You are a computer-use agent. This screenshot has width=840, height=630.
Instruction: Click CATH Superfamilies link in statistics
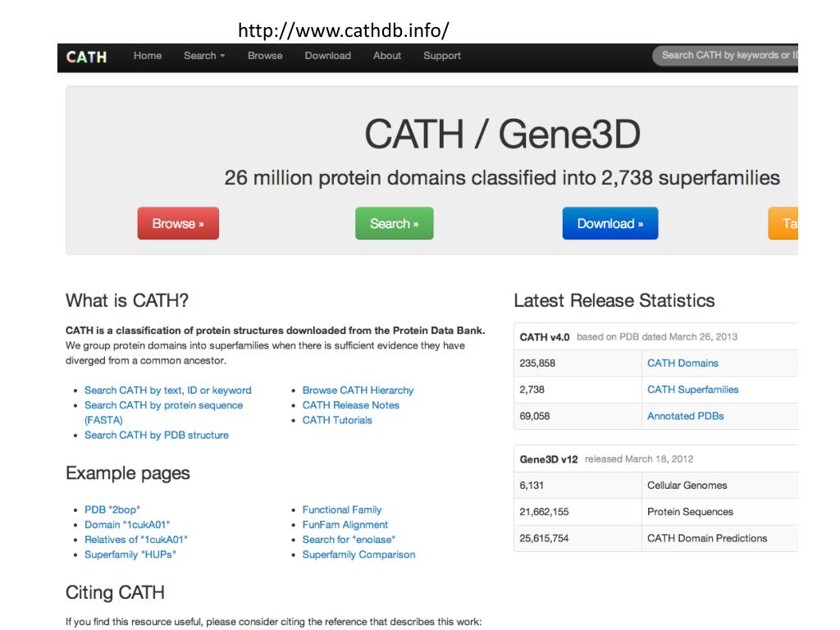pyautogui.click(x=692, y=390)
